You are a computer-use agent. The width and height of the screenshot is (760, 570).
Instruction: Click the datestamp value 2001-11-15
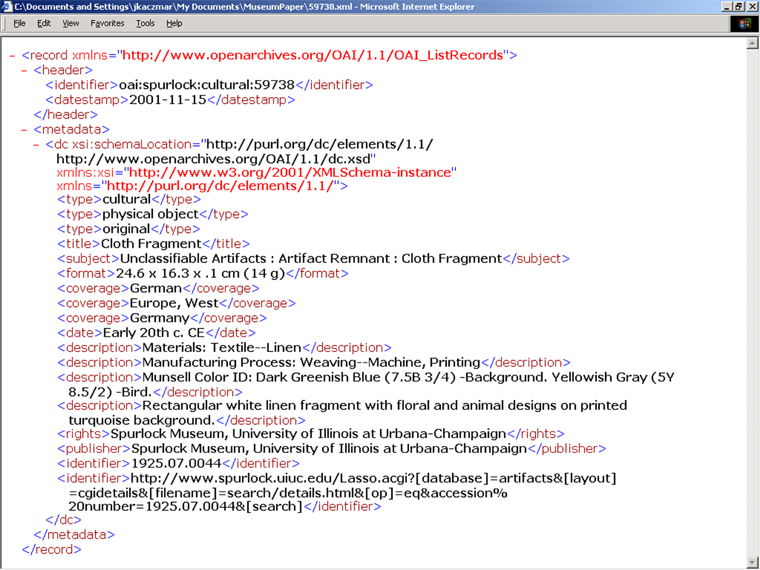[168, 100]
